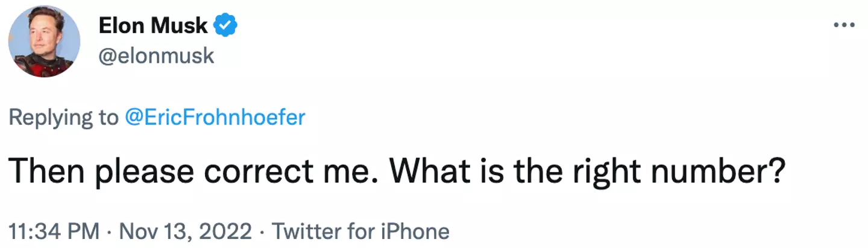Open the @elonmusk handle link
Image resolution: width=868 pixels, height=248 pixels.
click(156, 56)
